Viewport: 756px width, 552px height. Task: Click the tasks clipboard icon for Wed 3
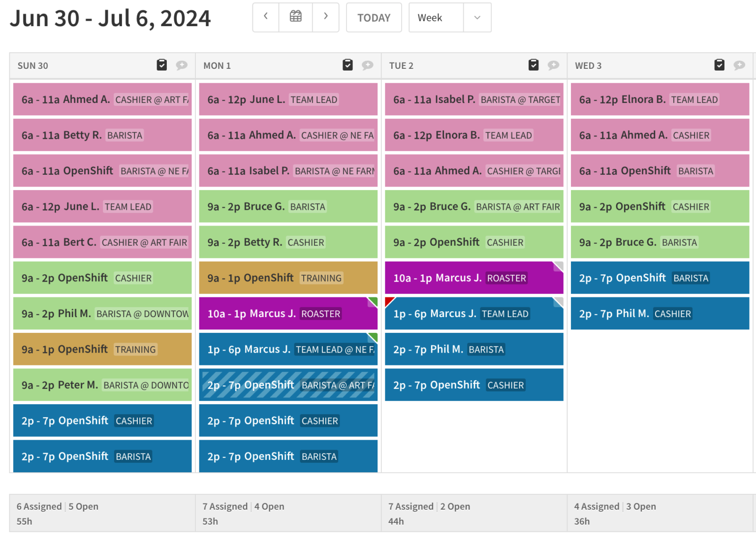pos(720,65)
